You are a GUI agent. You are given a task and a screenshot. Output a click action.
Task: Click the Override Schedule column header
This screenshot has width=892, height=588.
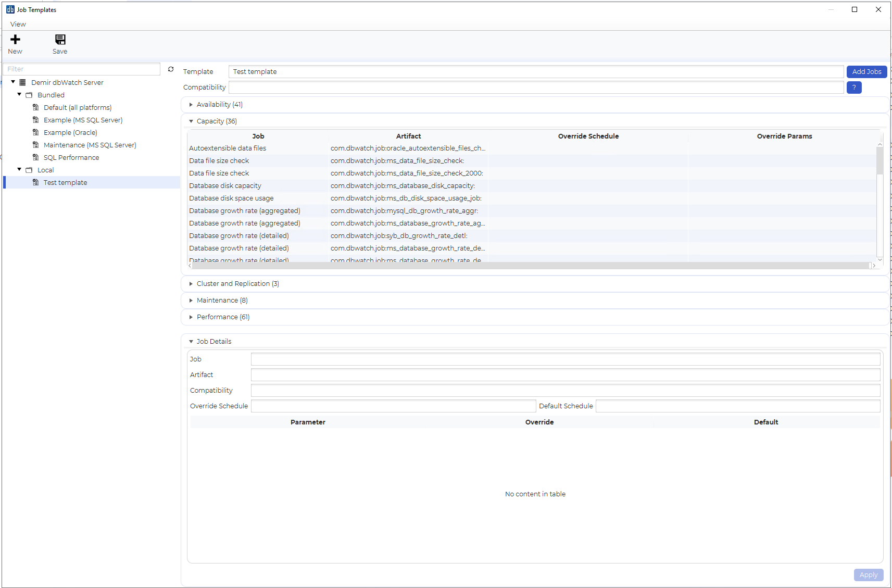tap(588, 136)
